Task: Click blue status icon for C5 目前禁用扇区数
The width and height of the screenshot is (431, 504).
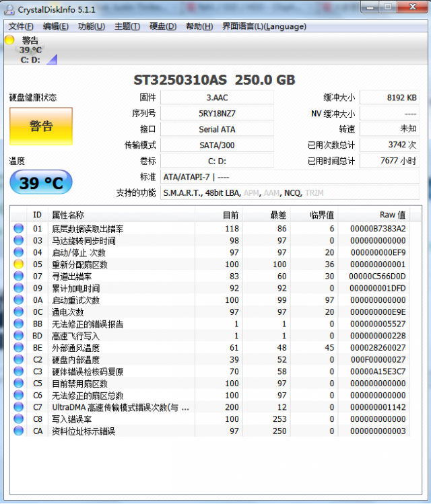Action: click(x=19, y=383)
